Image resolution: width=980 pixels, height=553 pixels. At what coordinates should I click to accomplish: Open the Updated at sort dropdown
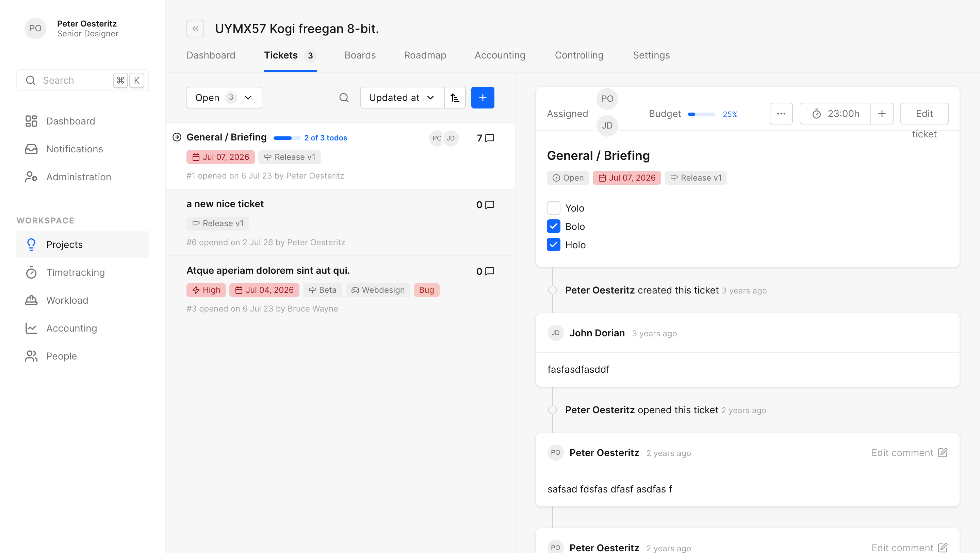click(402, 98)
